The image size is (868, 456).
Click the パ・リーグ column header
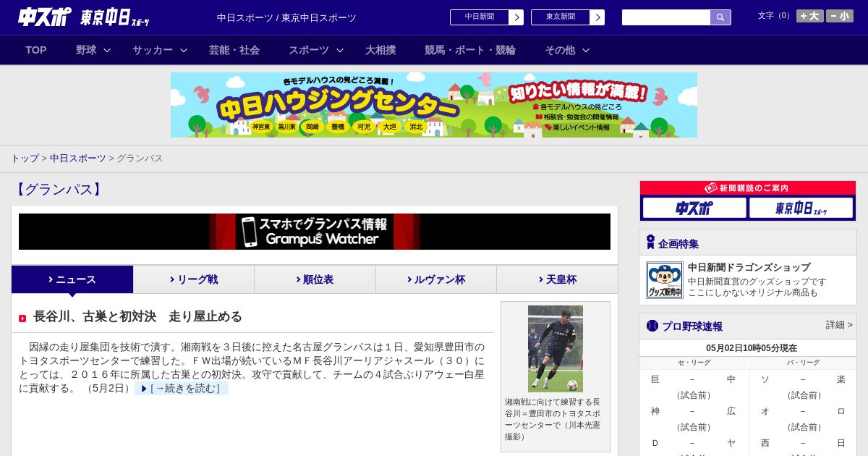coord(804,363)
